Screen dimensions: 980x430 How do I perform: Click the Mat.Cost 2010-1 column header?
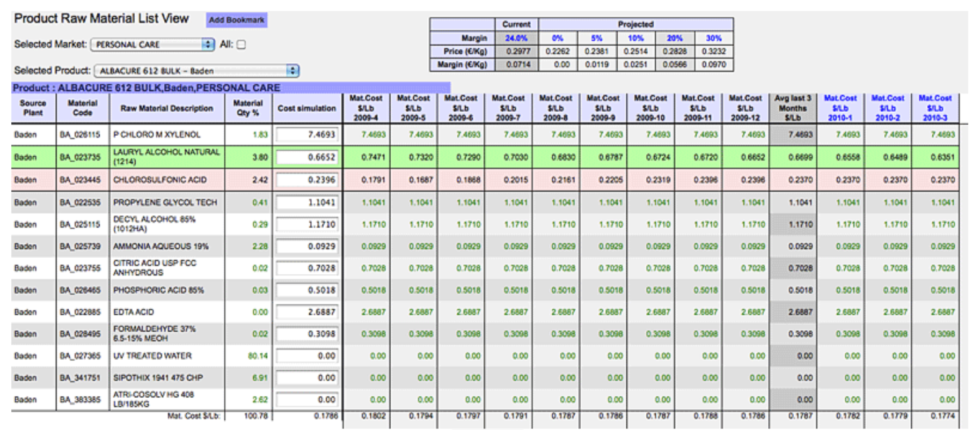tap(840, 108)
